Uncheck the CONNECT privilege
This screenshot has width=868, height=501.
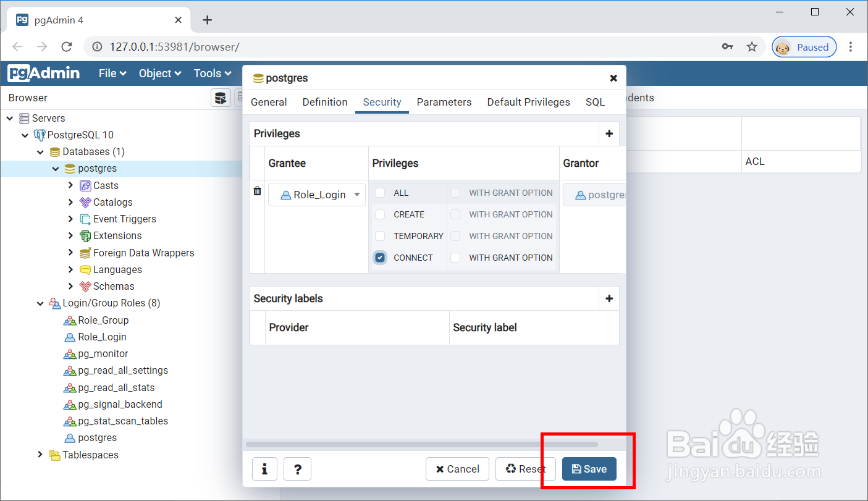coord(380,258)
